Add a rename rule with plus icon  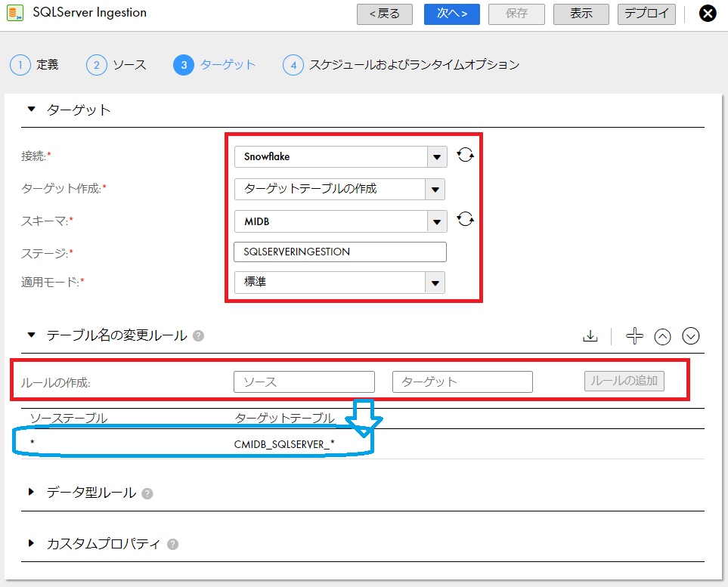(635, 336)
